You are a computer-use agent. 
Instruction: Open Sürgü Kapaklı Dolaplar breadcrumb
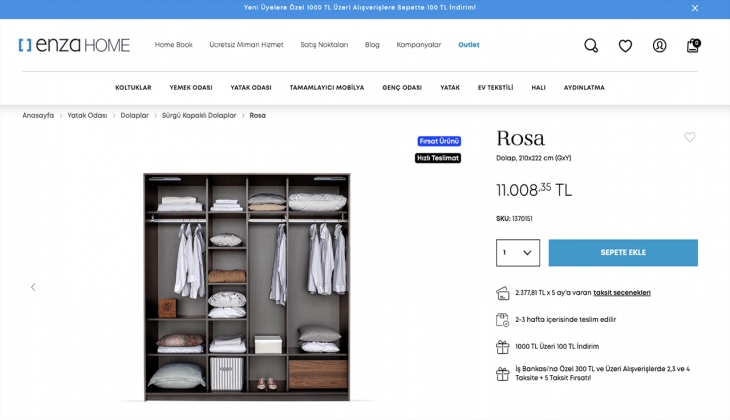coord(199,116)
